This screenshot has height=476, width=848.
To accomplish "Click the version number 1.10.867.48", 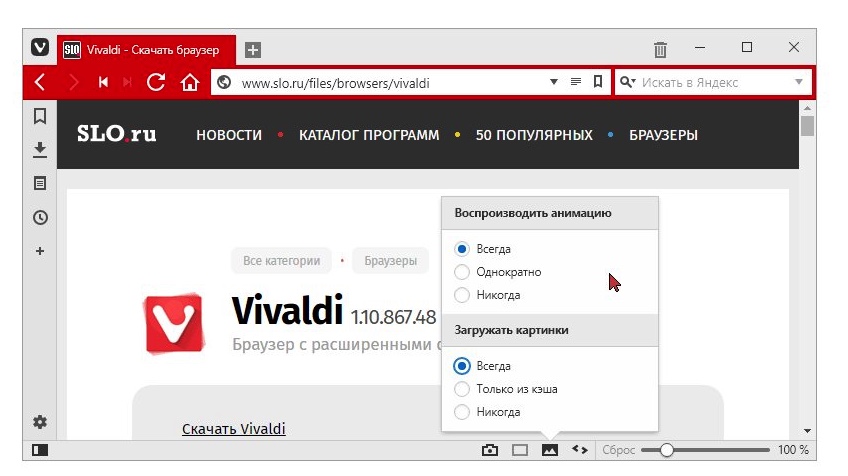I will pyautogui.click(x=393, y=317).
